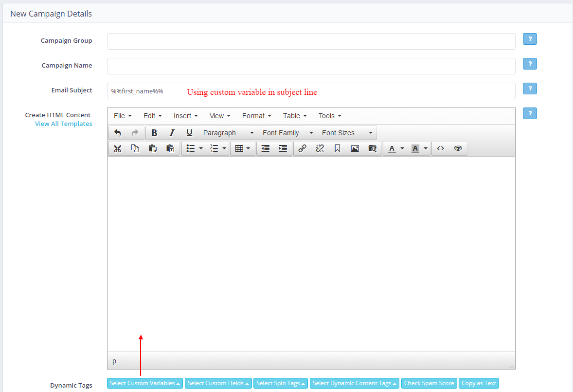
Task: Open the Format menu
Action: click(256, 116)
